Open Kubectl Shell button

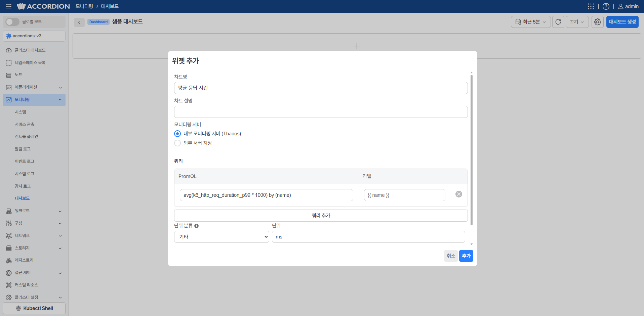tap(34, 308)
